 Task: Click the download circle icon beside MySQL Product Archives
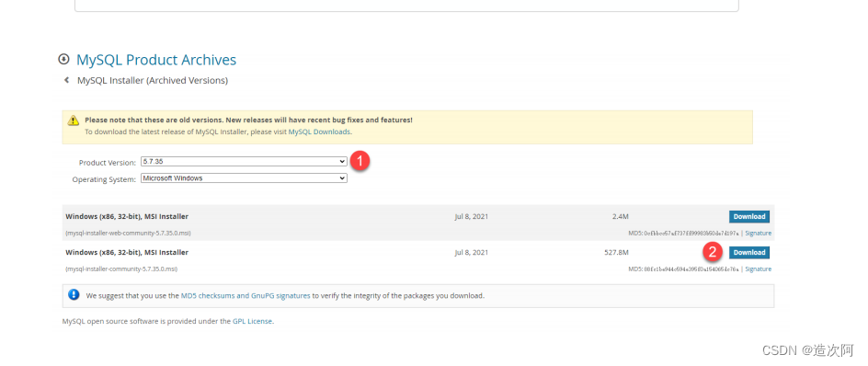(63, 59)
